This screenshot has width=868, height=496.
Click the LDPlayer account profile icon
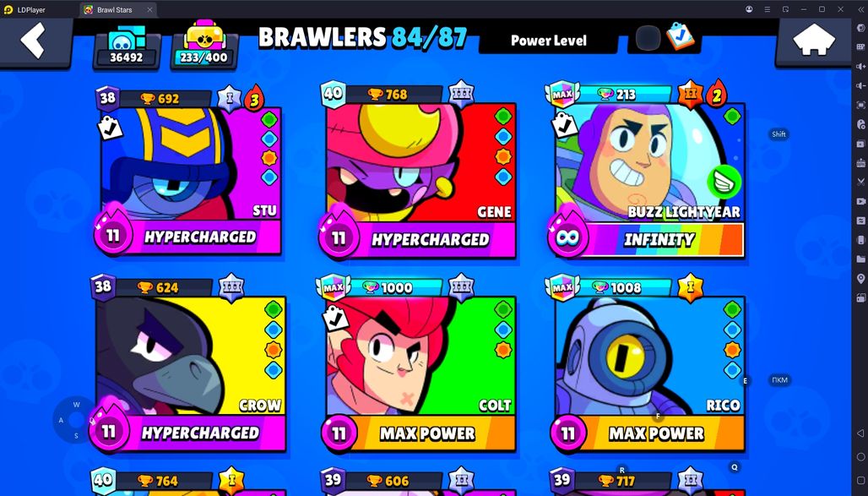tap(749, 9)
